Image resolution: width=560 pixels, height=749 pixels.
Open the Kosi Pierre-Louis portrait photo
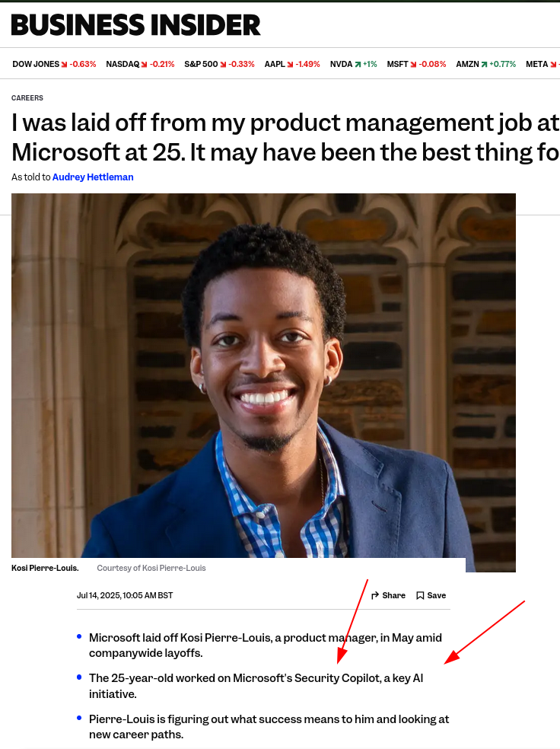tap(263, 382)
